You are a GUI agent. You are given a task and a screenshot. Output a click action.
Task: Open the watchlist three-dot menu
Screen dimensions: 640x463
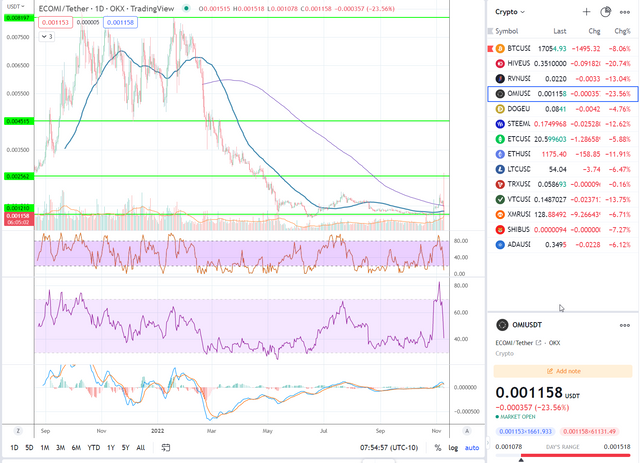click(x=624, y=12)
